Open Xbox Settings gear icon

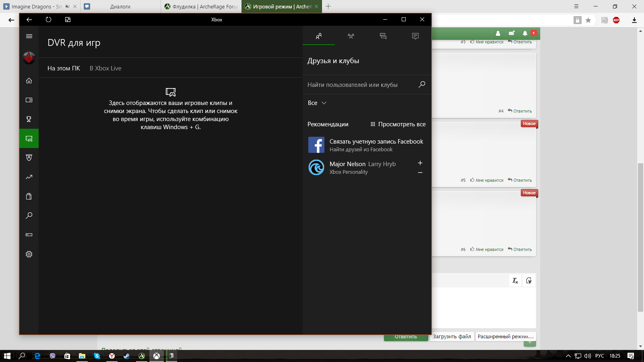pyautogui.click(x=29, y=254)
